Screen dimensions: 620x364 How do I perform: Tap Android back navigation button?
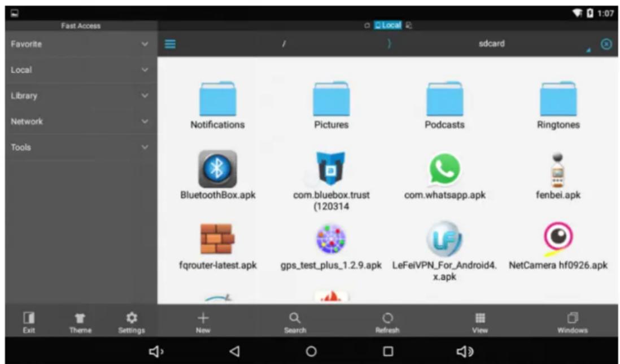click(234, 351)
